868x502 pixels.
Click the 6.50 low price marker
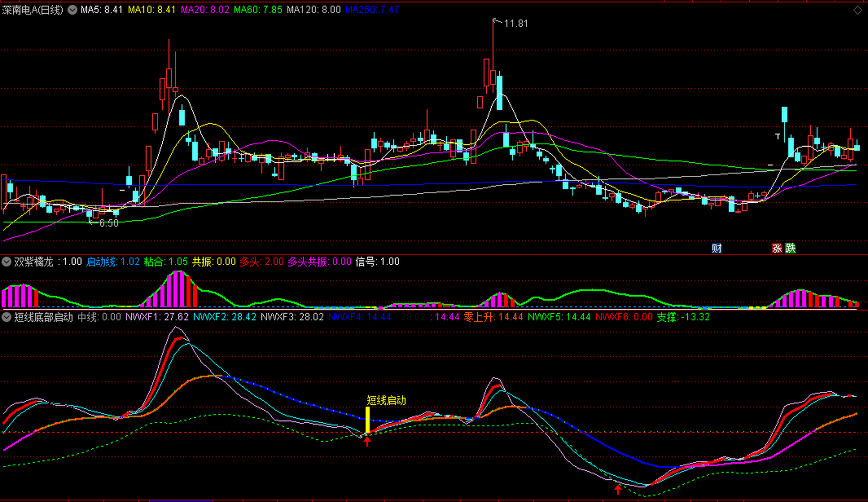click(109, 223)
